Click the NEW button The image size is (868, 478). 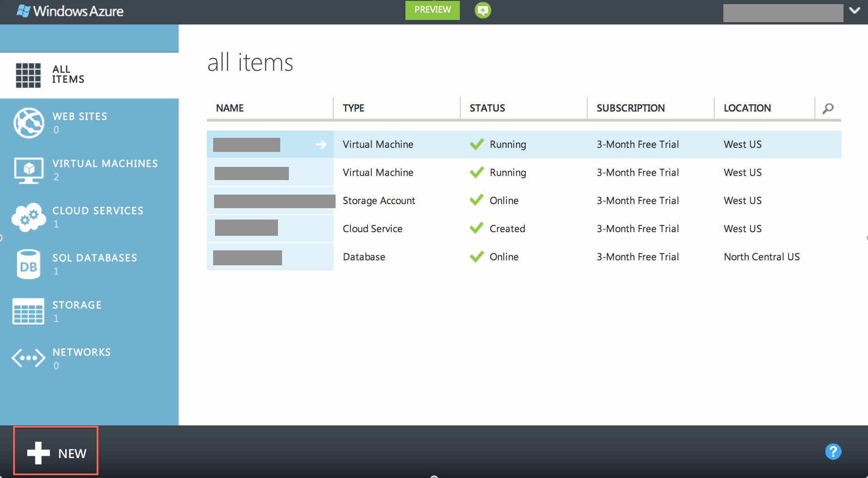coord(56,451)
